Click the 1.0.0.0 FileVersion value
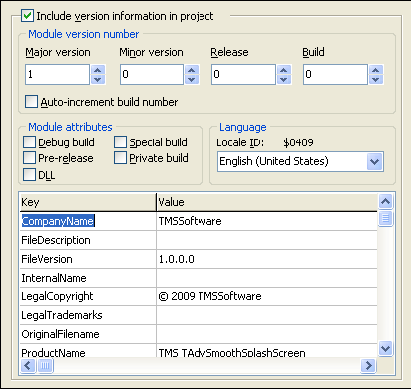Screen dimensions: 411x389 click(x=267, y=259)
